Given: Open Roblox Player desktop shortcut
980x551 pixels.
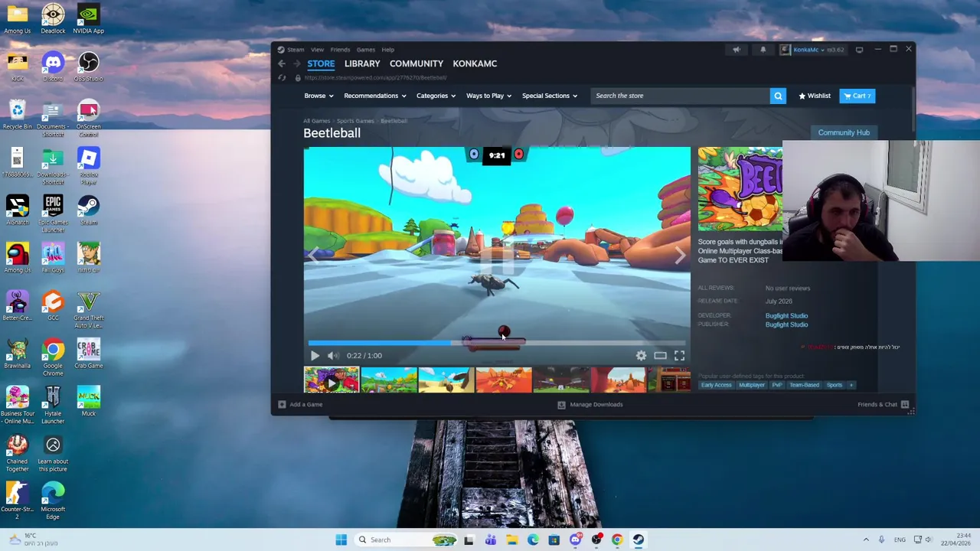Looking at the screenshot, I should click(89, 166).
